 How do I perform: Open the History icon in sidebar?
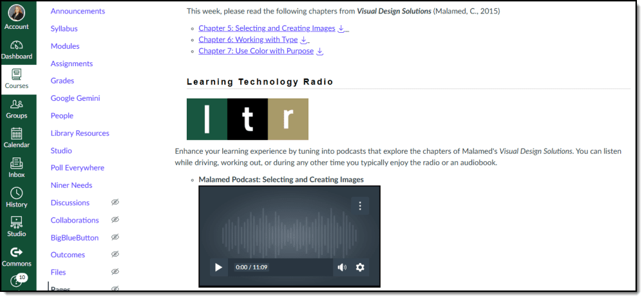coord(17,197)
